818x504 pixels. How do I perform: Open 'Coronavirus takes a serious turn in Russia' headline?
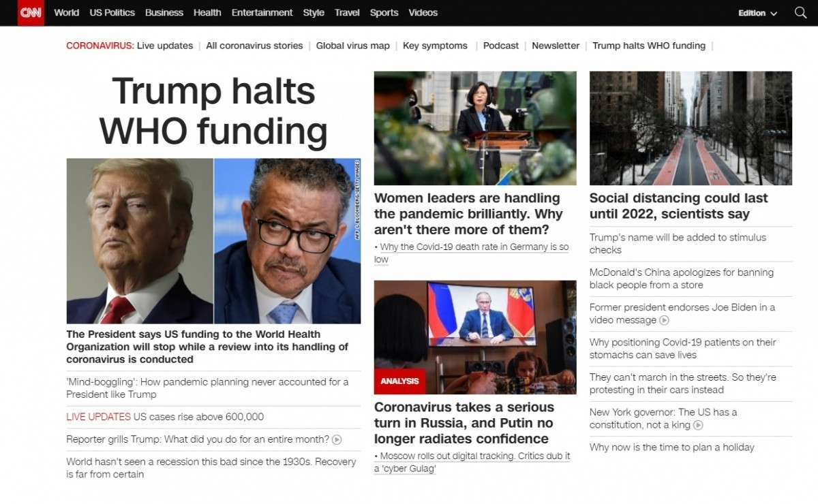click(x=464, y=423)
